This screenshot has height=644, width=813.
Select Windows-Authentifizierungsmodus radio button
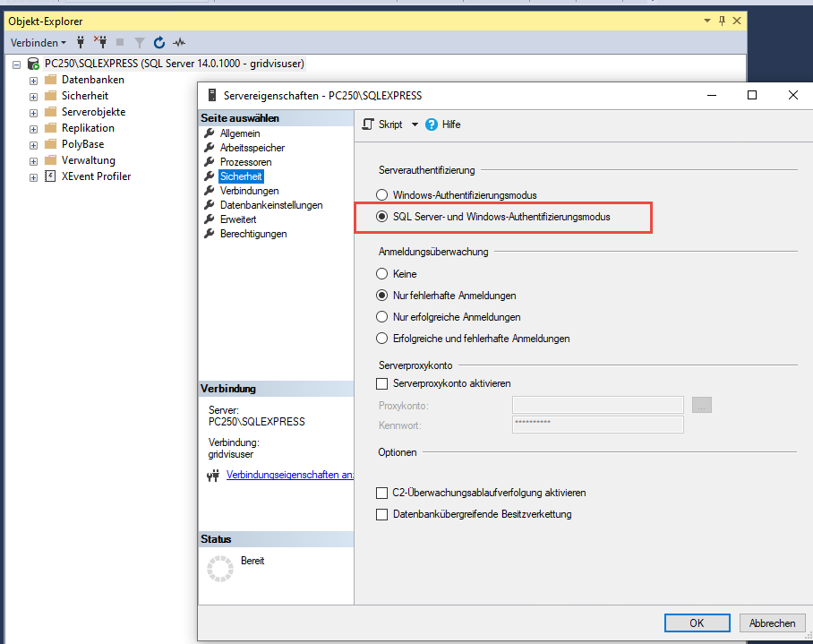pos(382,194)
